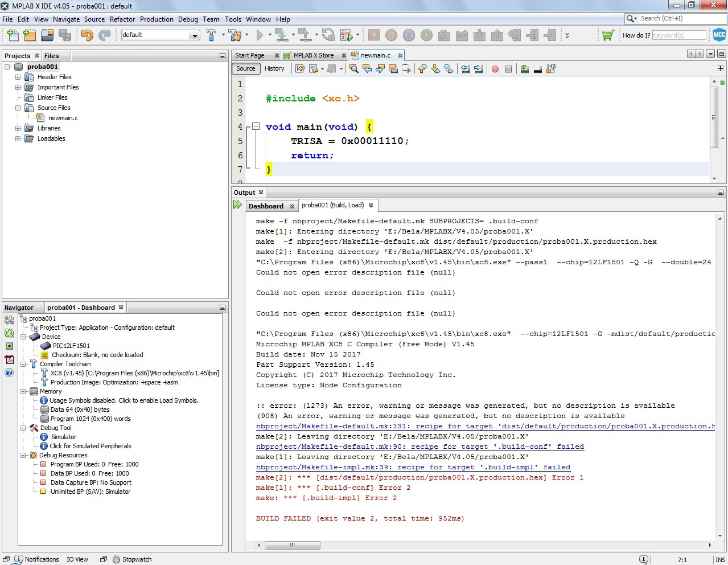The height and width of the screenshot is (565, 728).
Task: Switch to the Start Page tab
Action: [249, 55]
